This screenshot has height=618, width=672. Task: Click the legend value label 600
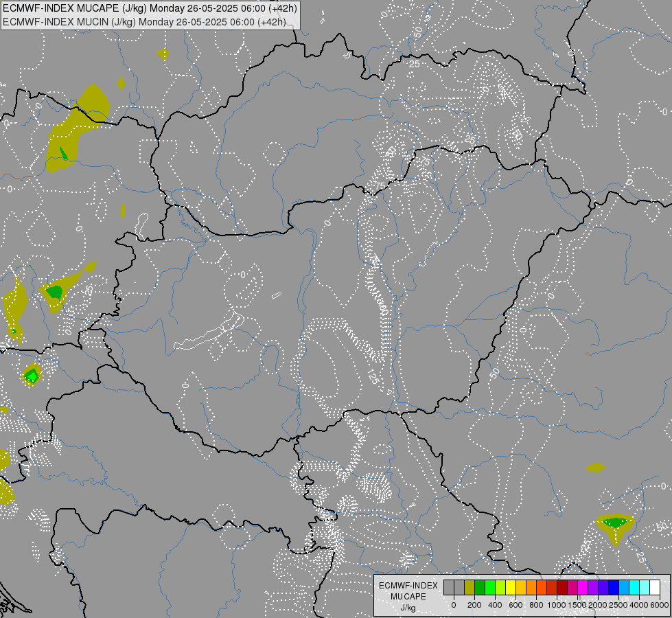click(x=515, y=605)
